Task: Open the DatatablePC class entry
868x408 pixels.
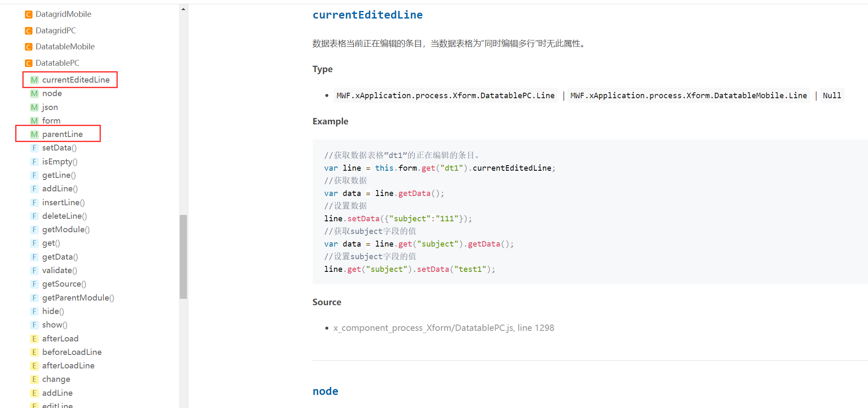Action: 57,63
